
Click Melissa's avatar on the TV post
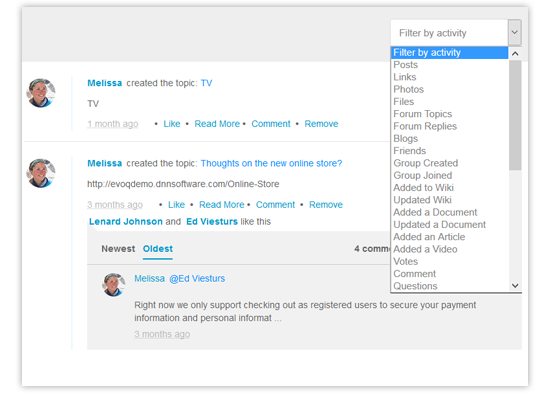coord(41,93)
